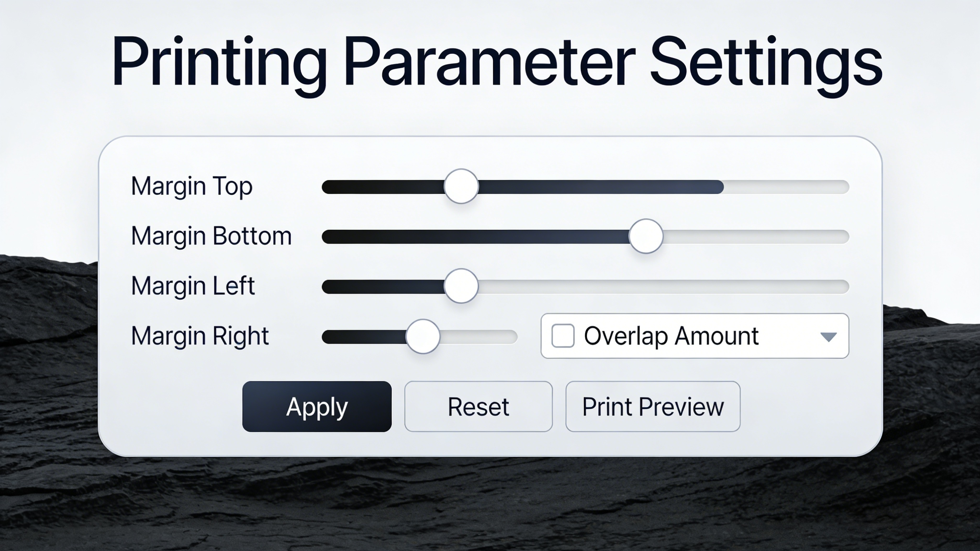
Task: Click the Margin Top label
Action: 191,186
